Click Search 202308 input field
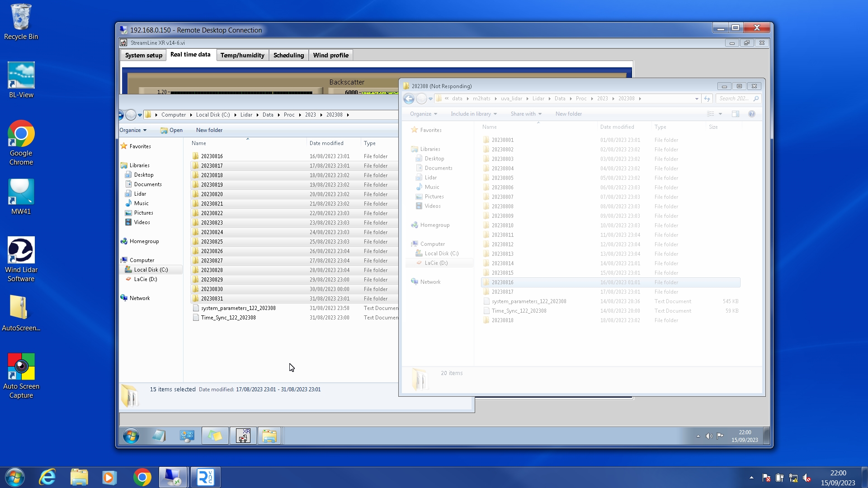This screenshot has width=868, height=488. 735,99
